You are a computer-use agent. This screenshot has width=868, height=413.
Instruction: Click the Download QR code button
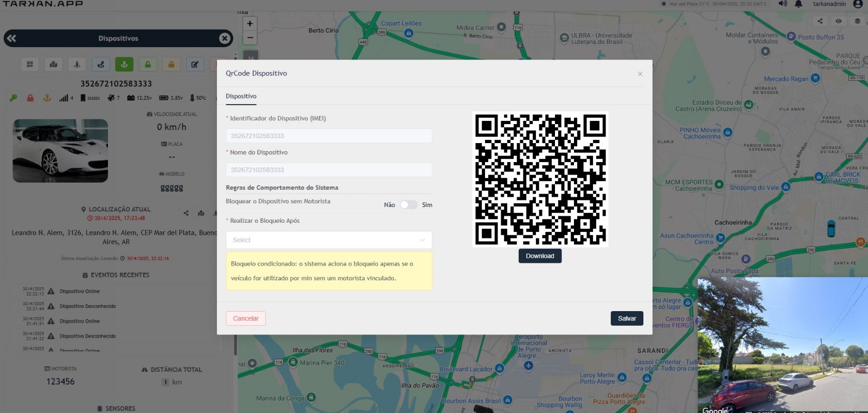point(540,256)
